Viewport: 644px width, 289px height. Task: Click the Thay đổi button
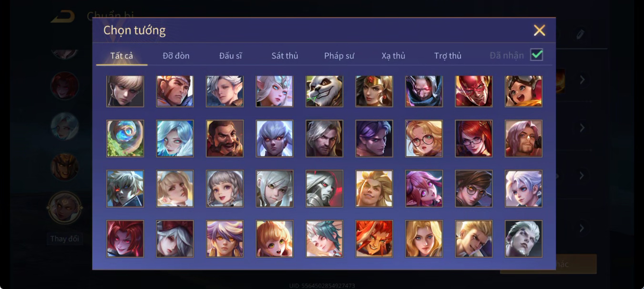tap(64, 239)
